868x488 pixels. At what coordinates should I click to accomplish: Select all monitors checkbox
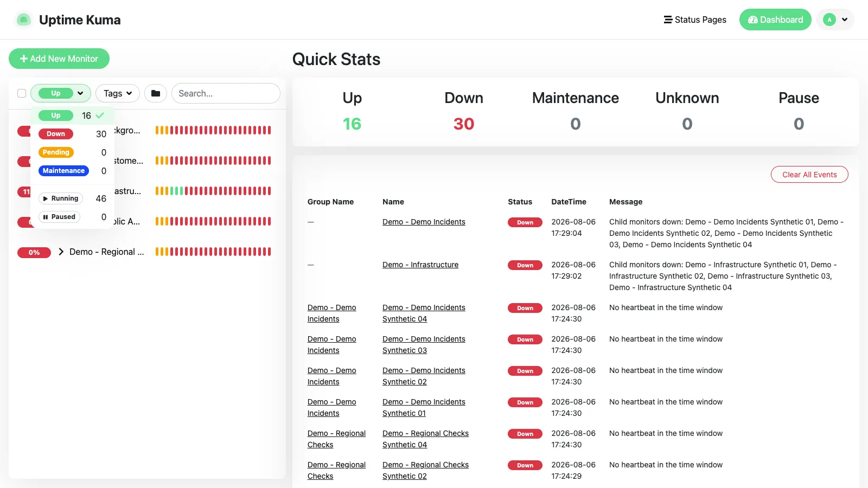tap(22, 93)
